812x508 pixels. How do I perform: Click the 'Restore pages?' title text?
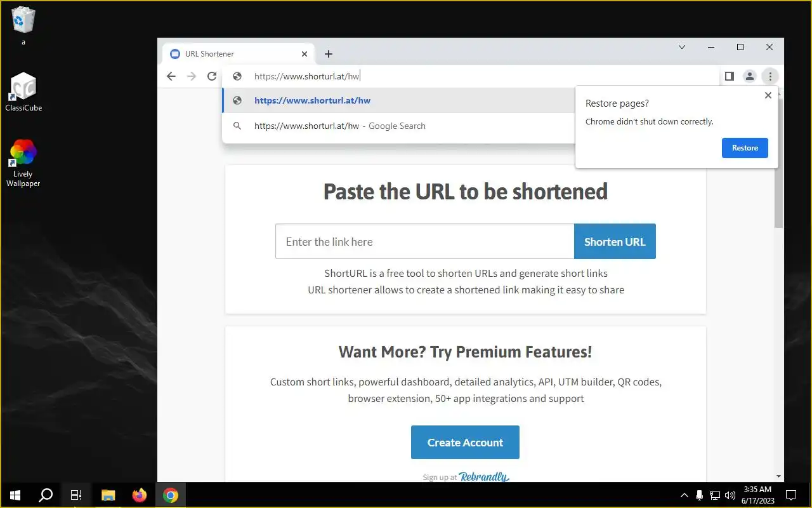pyautogui.click(x=617, y=104)
